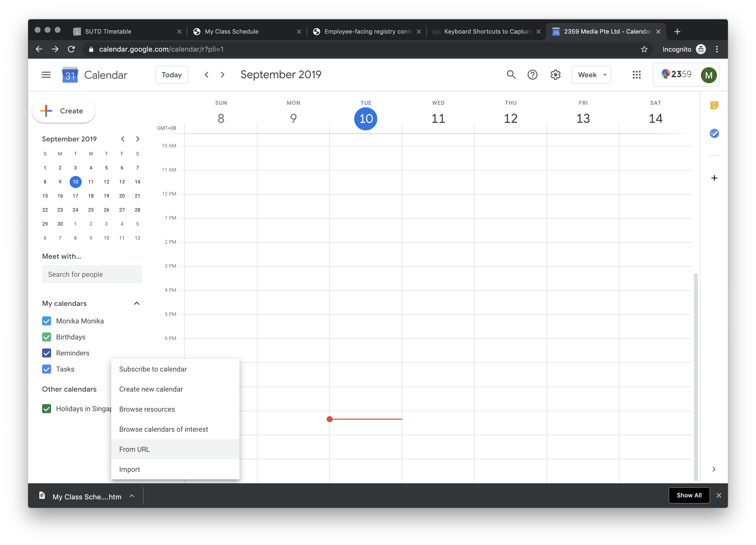The width and height of the screenshot is (756, 545).
Task: Toggle Reminders calendar checkbox
Action: (x=47, y=353)
